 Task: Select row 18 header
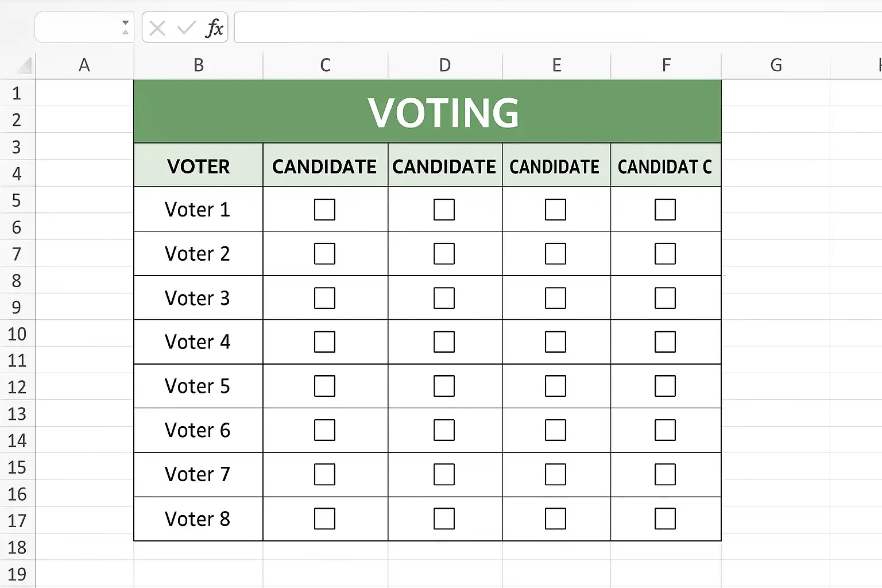pos(17,547)
